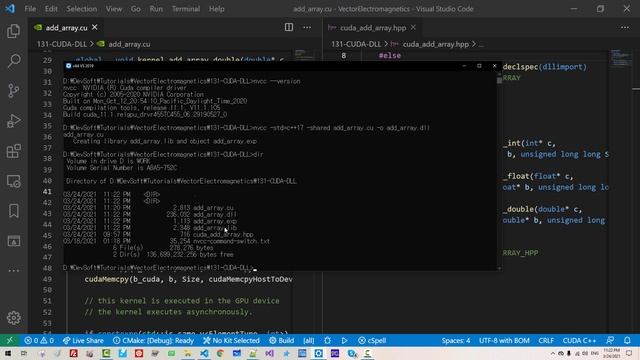The height and width of the screenshot is (360, 640).
Task: Click add_array.cu breadcrumb
Action: click(x=129, y=44)
